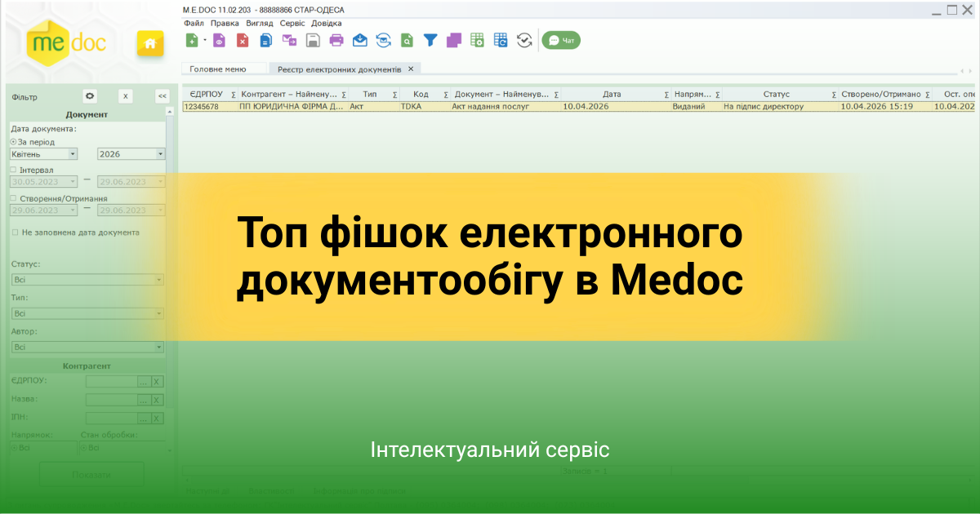Copy the document using the blue pages icon
Viewport: 980px width, 514px height.
coord(265,40)
